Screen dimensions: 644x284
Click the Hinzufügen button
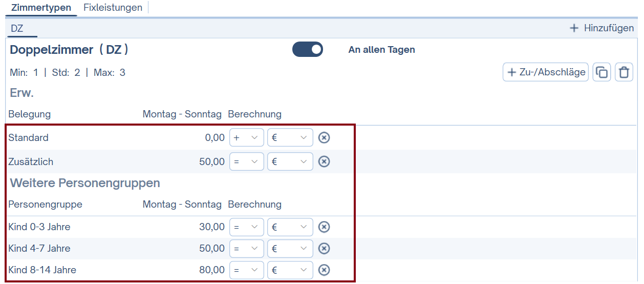(602, 28)
